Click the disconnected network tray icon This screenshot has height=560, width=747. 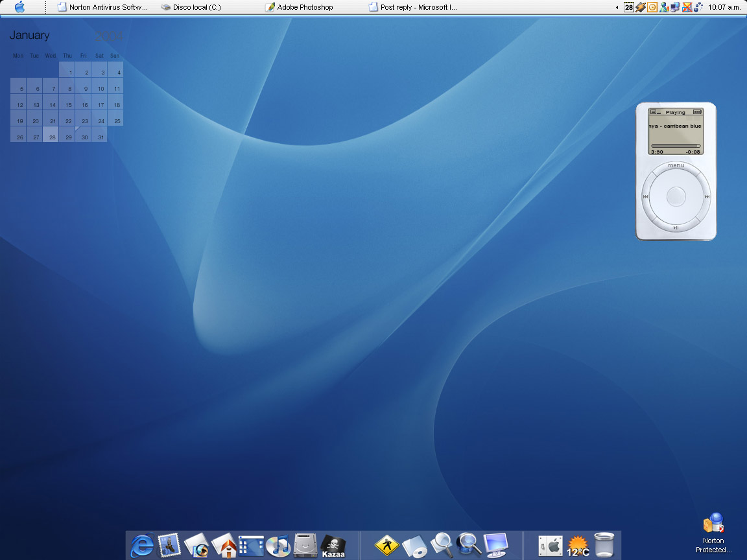pos(687,7)
